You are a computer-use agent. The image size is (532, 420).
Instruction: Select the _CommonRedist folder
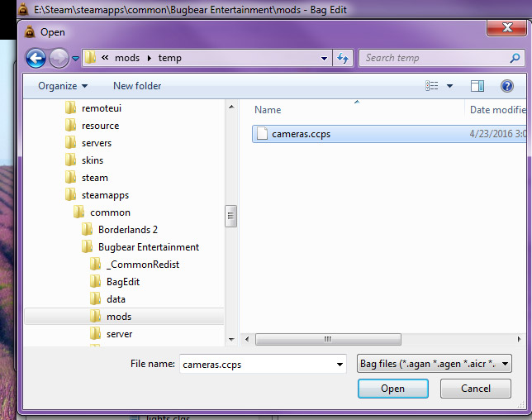(142, 265)
